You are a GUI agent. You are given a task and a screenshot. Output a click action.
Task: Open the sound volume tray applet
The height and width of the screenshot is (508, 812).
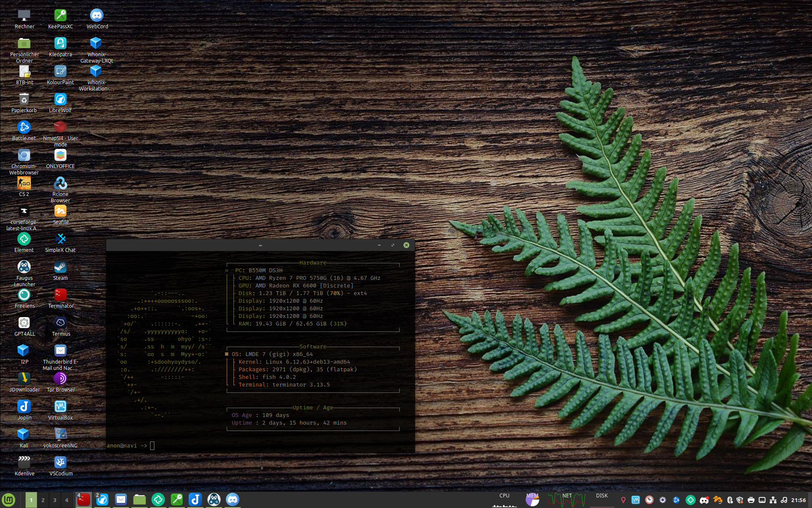[x=784, y=500]
